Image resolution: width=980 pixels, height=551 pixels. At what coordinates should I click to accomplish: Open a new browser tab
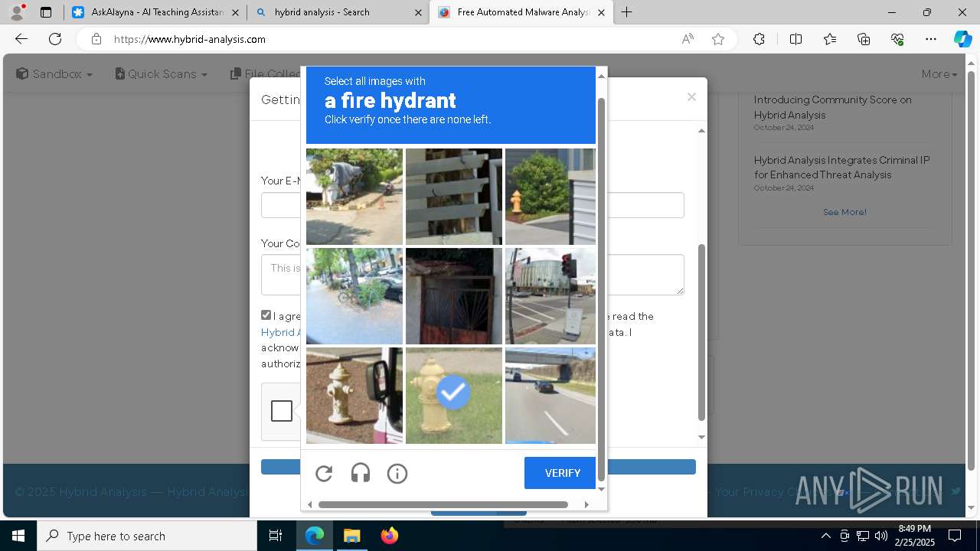(627, 12)
